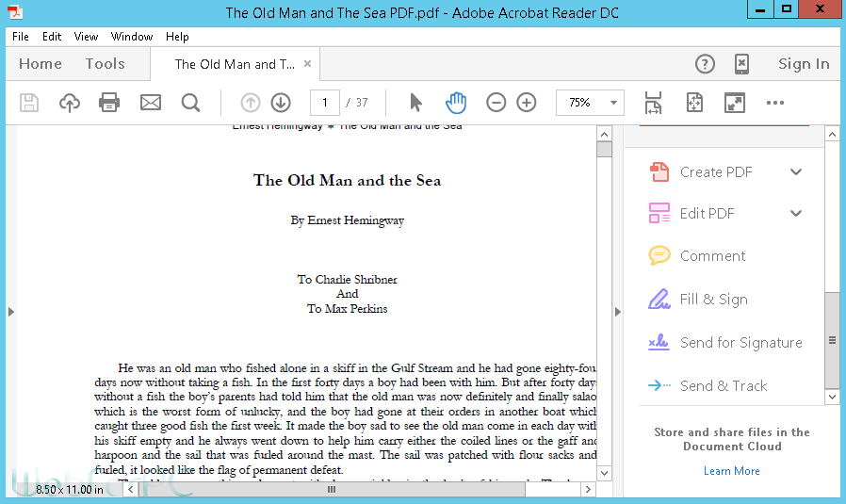The width and height of the screenshot is (846, 504).
Task: Click Fit Width scrolling icon
Action: pyautogui.click(x=653, y=103)
